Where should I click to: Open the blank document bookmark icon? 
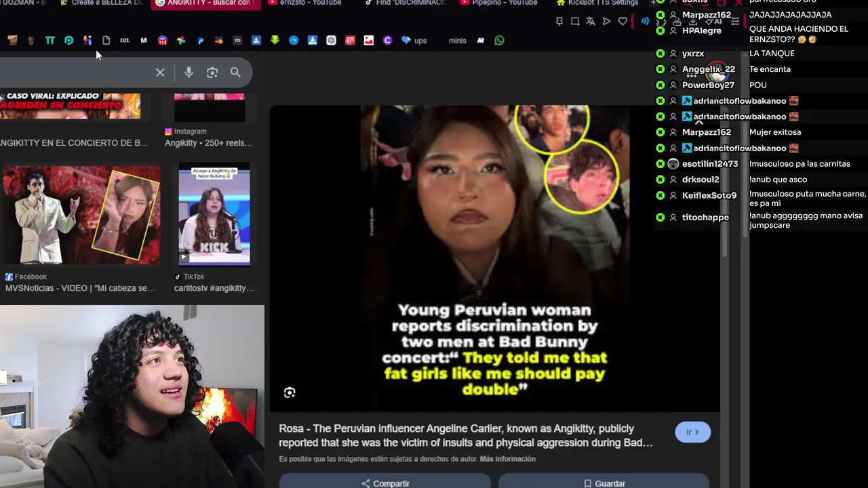tap(106, 41)
